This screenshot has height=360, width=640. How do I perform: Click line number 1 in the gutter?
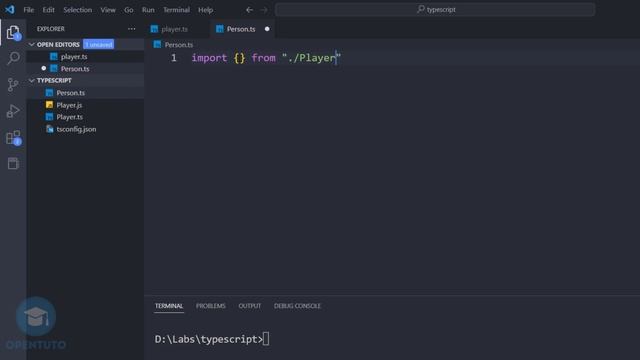click(174, 58)
